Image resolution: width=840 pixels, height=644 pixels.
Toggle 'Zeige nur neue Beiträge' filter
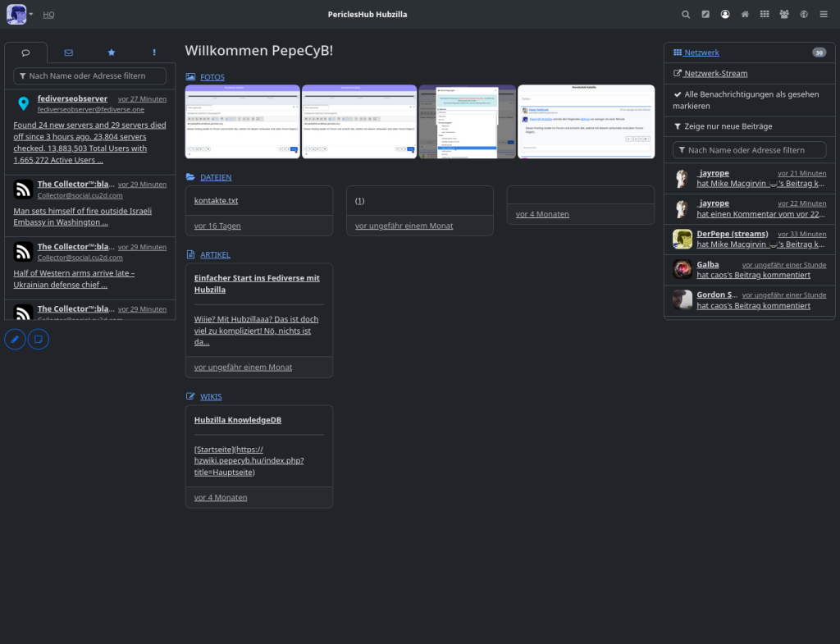click(x=723, y=126)
